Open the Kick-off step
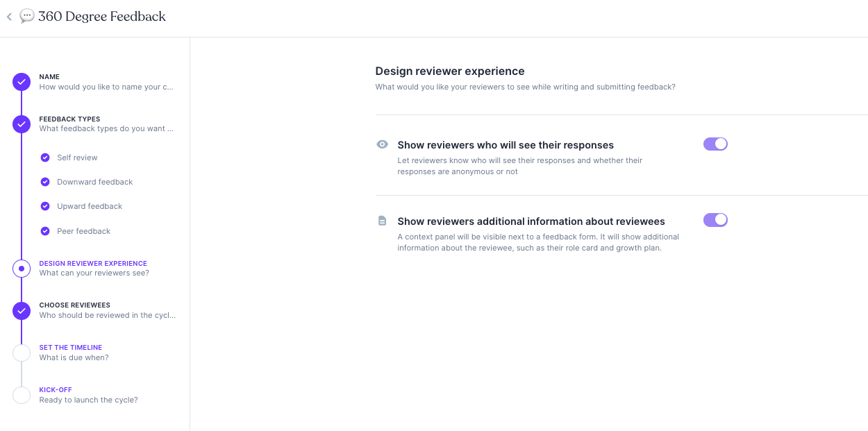Image resolution: width=868 pixels, height=431 pixels. (x=56, y=390)
